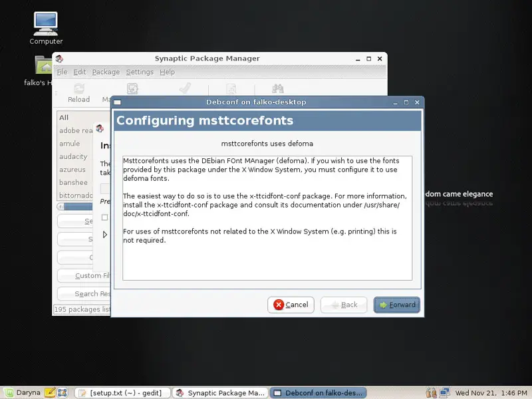Click the paragraph starting 'Msttcorefonts uses the DEbian'
Viewport: 532px width, 399px height.
tap(261, 170)
